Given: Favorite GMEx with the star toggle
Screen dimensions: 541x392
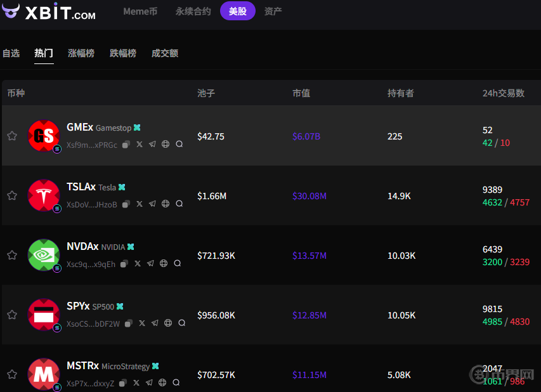Looking at the screenshot, I should click(x=12, y=136).
